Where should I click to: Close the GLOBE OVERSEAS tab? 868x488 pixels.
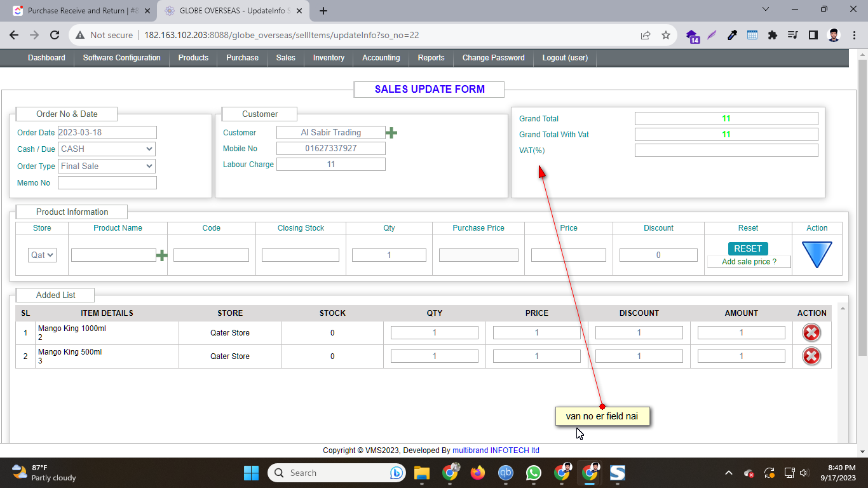pyautogui.click(x=300, y=11)
